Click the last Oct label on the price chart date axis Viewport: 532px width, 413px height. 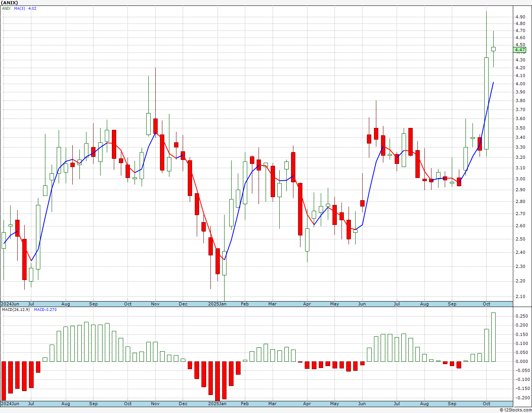point(487,304)
